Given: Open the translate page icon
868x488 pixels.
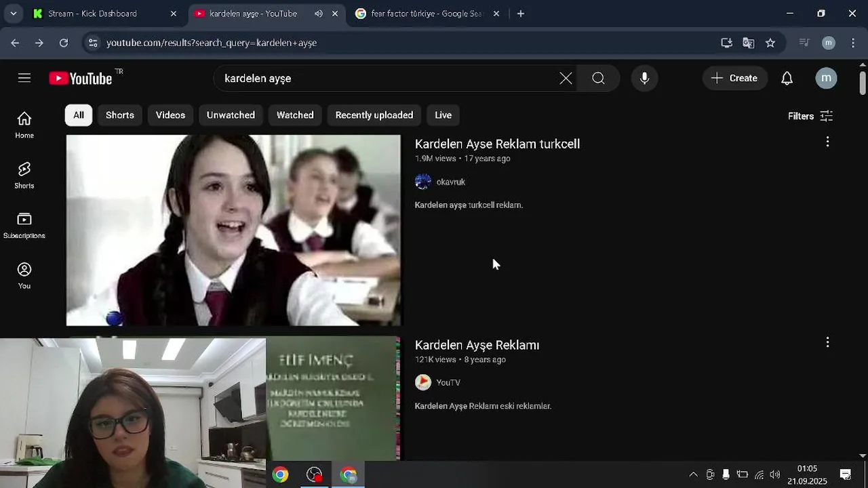Looking at the screenshot, I should pos(749,43).
